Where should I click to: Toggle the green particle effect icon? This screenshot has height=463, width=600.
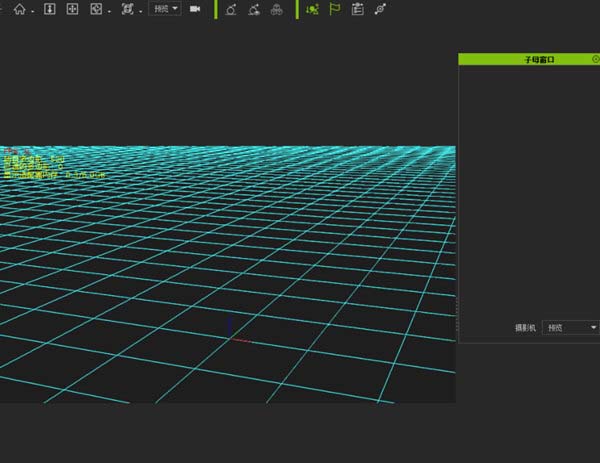pos(313,9)
